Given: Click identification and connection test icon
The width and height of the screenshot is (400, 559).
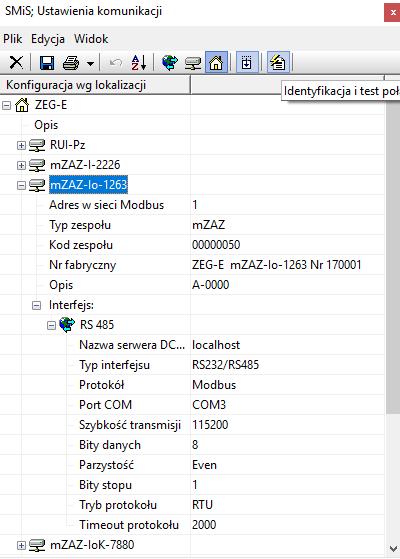Looking at the screenshot, I should 278,63.
